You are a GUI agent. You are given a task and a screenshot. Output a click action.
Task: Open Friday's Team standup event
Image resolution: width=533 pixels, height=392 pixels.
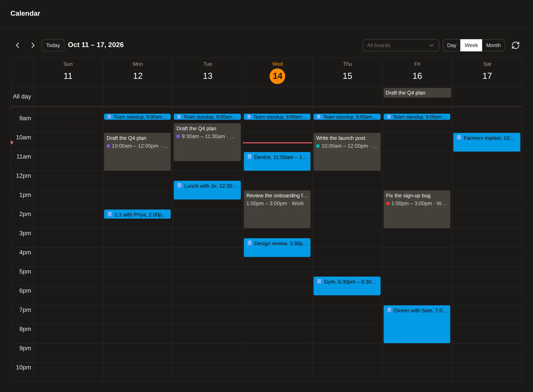coord(417,117)
